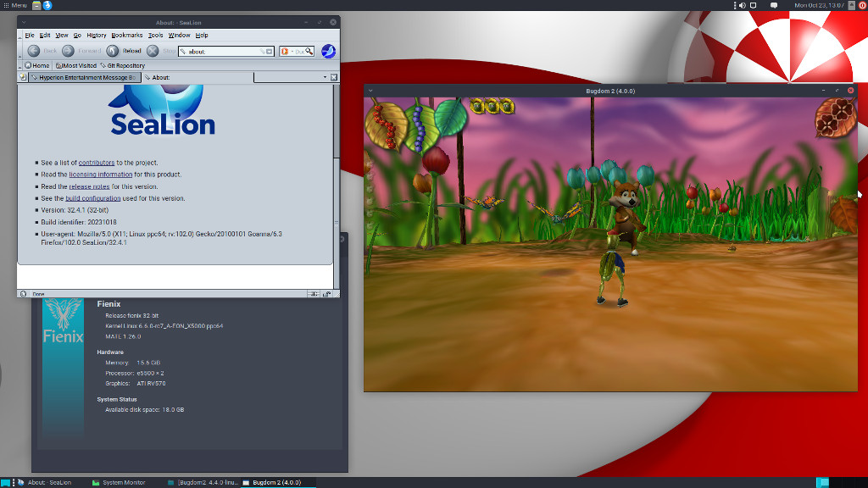This screenshot has height=488, width=868.
Task: Collapse the bookmarks toolbar grippy
Action: coord(20,65)
